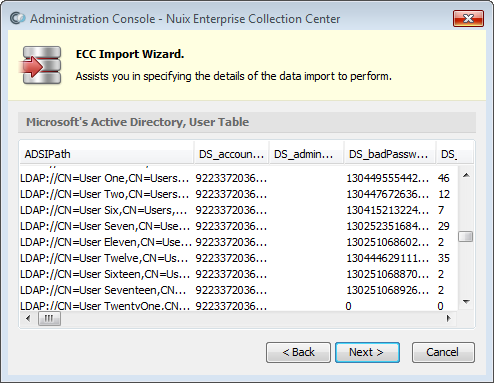Click the vertical scrollbar up arrow
494x383 pixels.
(x=466, y=175)
